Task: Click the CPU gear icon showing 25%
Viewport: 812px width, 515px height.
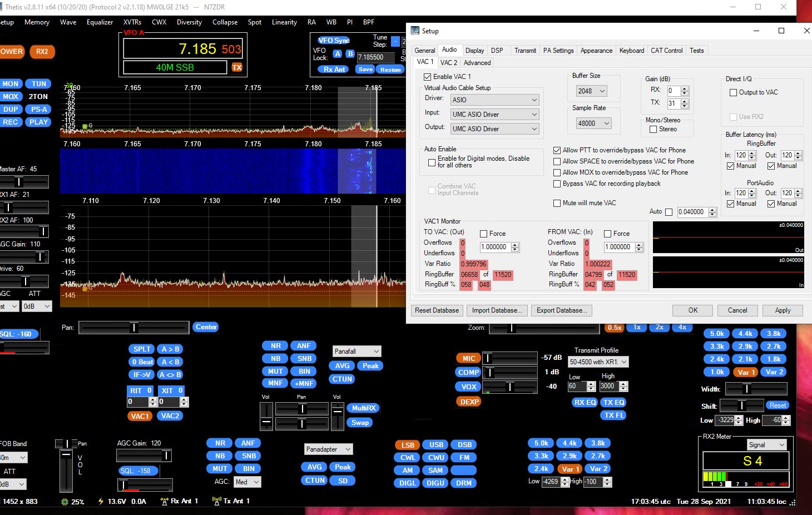Action: [65, 502]
